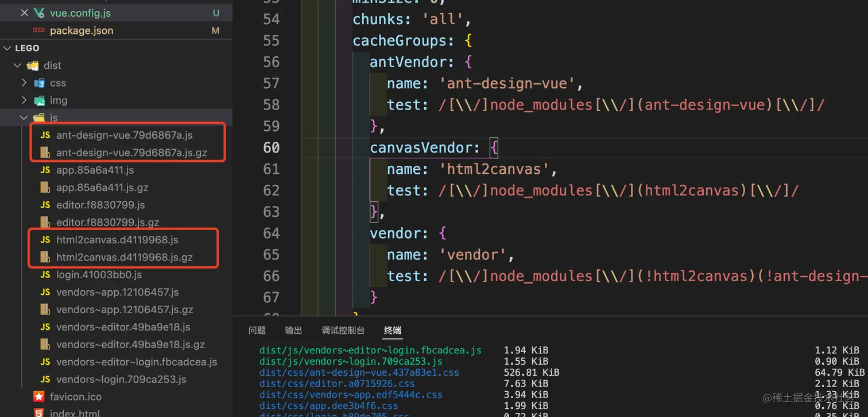Switch to the 问题 panel tab
This screenshot has width=868, height=417.
(x=257, y=330)
